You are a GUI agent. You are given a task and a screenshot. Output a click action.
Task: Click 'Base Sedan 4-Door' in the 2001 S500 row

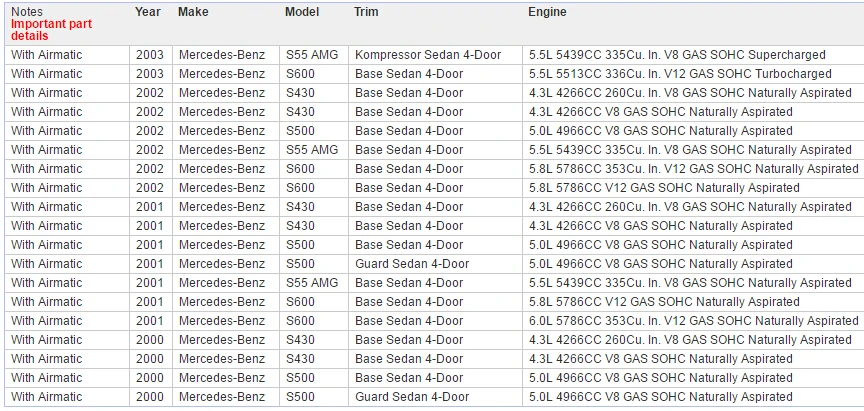click(409, 245)
